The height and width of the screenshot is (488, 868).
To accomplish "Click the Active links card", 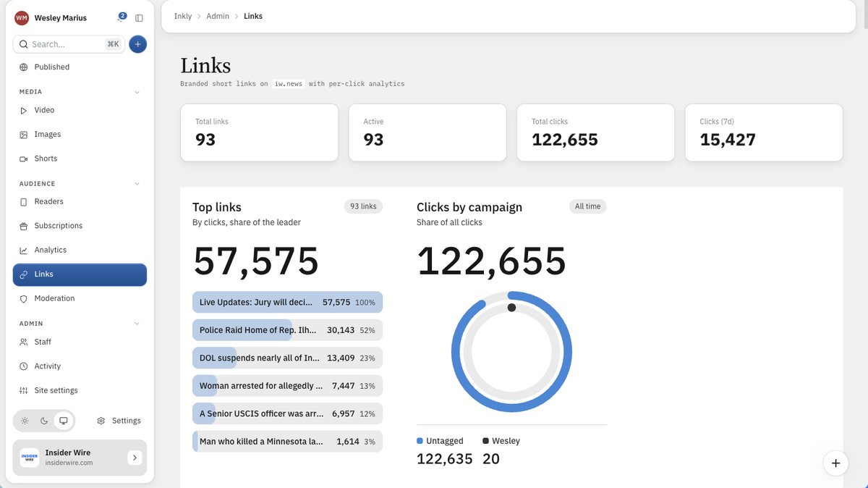I will coord(427,132).
